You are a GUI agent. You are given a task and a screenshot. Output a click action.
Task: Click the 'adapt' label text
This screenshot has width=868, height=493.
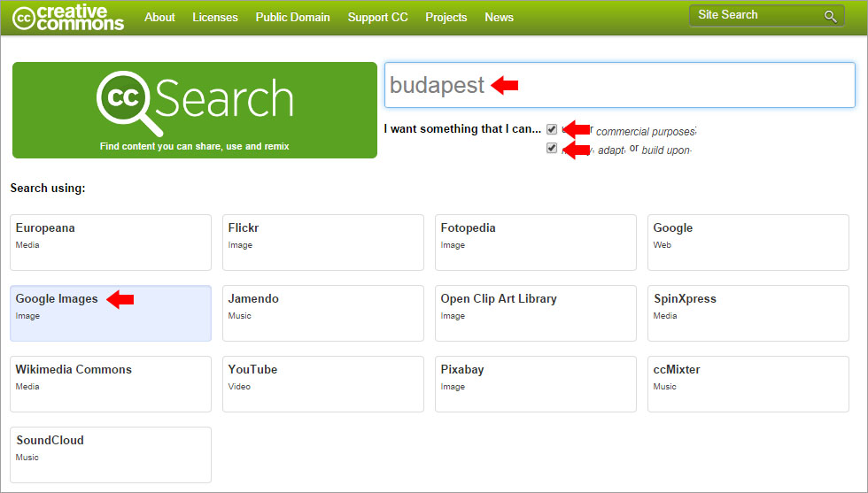(x=611, y=150)
